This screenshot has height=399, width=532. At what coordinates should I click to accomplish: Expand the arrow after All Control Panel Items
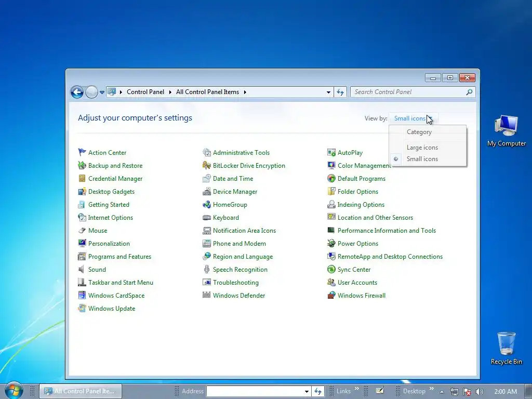click(245, 92)
